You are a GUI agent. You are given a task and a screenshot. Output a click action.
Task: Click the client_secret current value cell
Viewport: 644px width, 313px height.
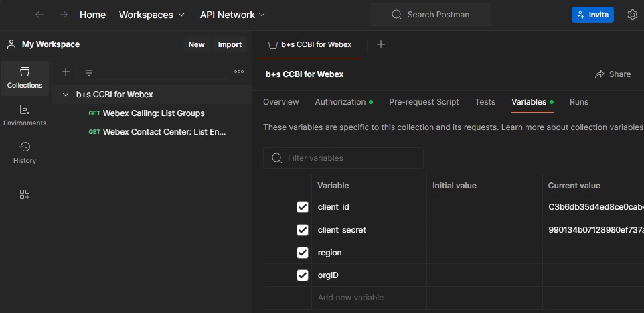click(594, 229)
